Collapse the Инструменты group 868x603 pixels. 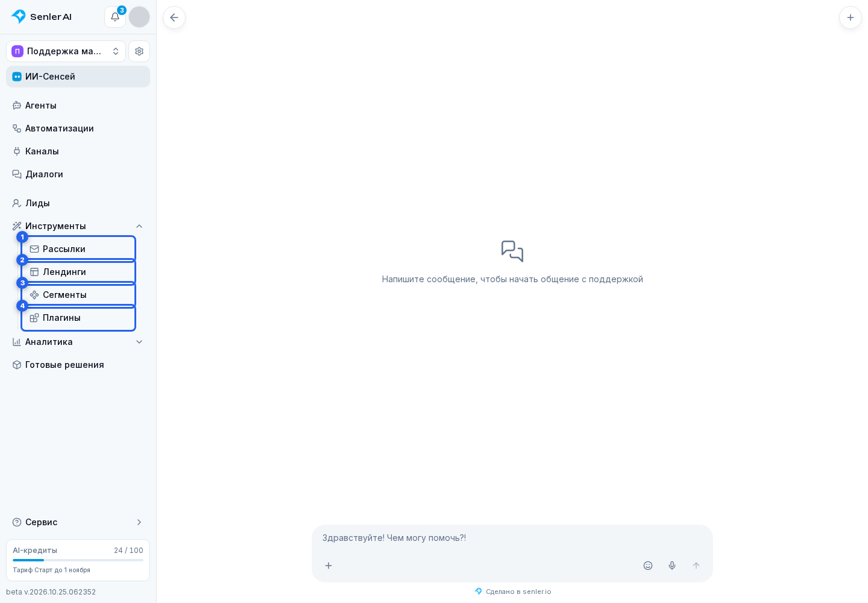click(78, 226)
